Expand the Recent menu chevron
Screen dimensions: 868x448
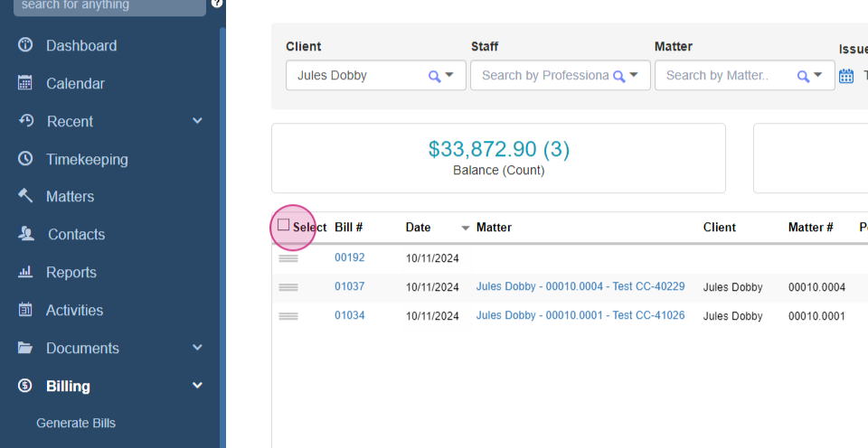(x=197, y=120)
